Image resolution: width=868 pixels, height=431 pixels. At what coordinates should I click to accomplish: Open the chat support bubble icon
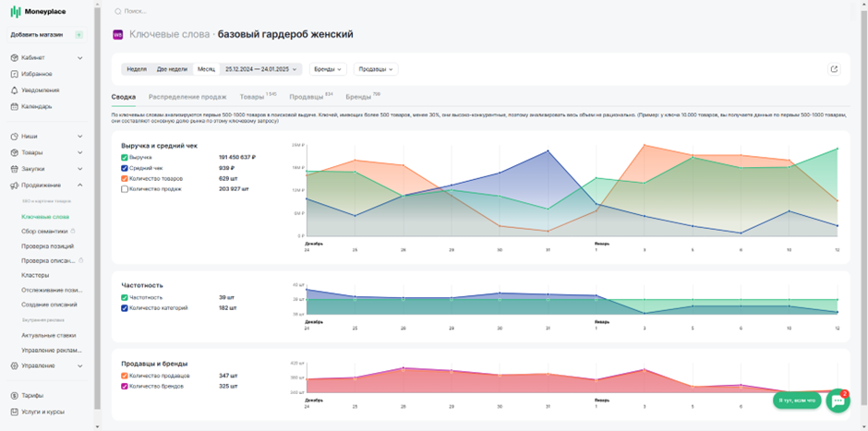point(838,401)
